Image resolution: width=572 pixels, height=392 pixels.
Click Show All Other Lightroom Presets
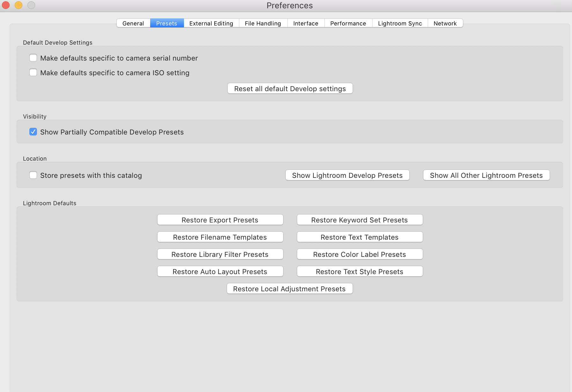point(487,175)
